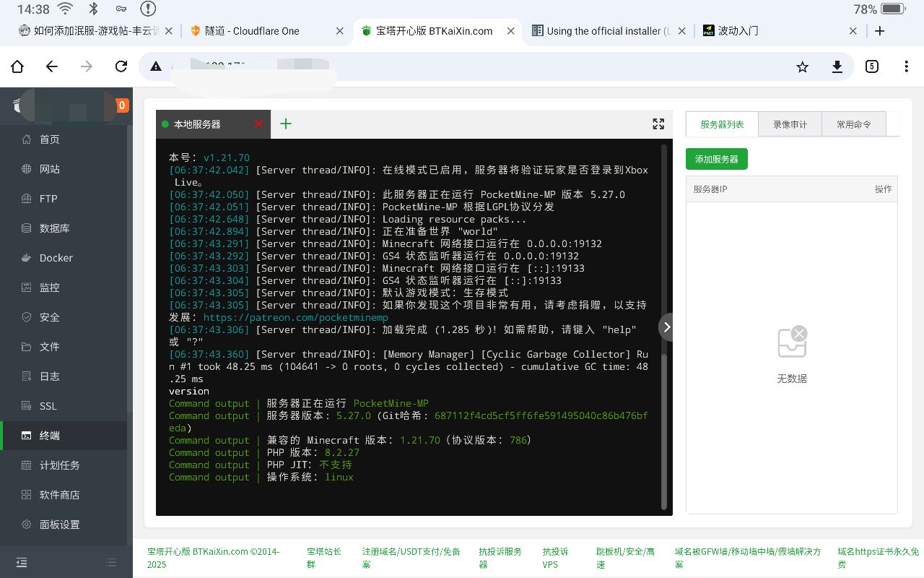This screenshot has width=924, height=578.
Task: Bookmark the page with star icon
Action: point(802,66)
